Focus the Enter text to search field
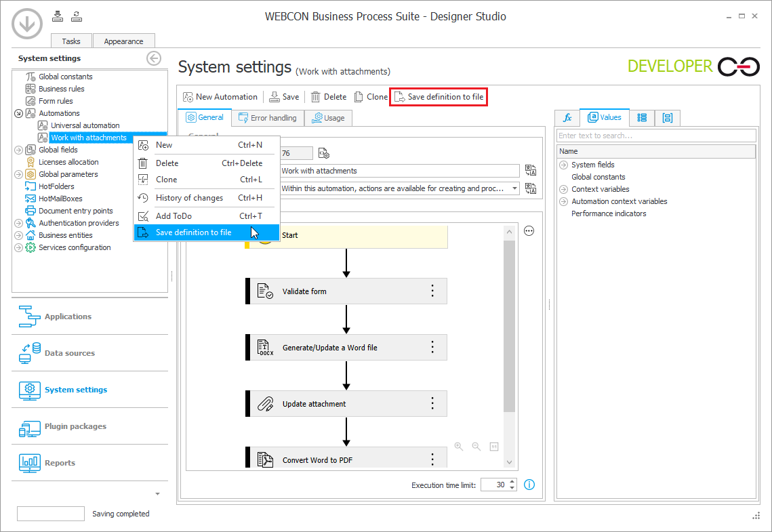Image resolution: width=772 pixels, height=532 pixels. [656, 136]
